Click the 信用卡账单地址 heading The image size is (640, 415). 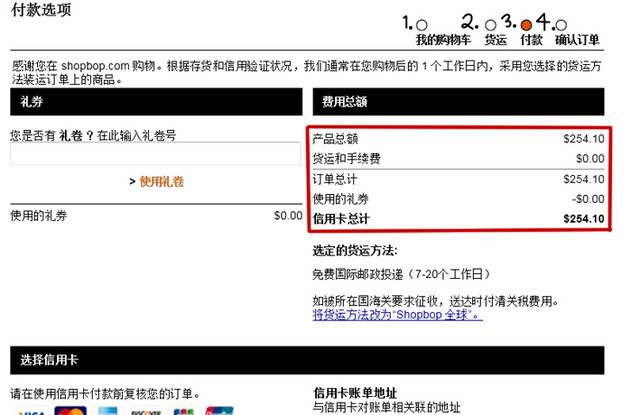(355, 393)
